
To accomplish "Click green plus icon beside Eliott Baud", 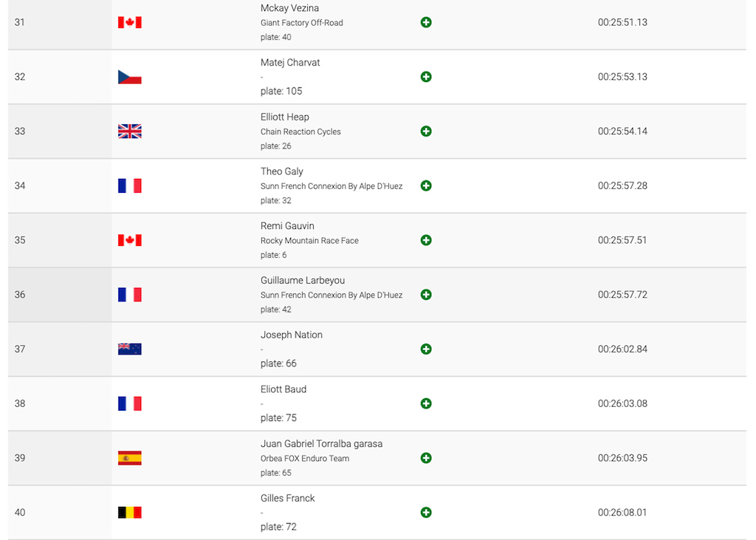I will click(x=426, y=403).
